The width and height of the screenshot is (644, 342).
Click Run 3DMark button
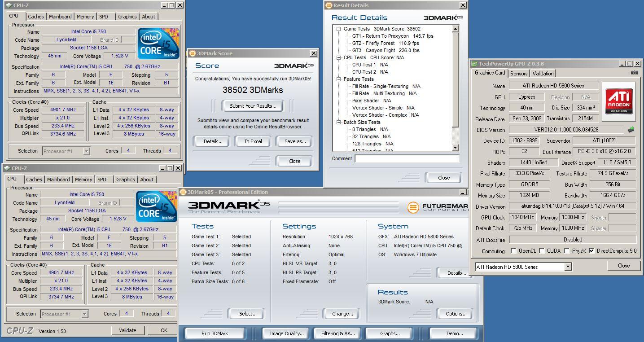tap(215, 333)
